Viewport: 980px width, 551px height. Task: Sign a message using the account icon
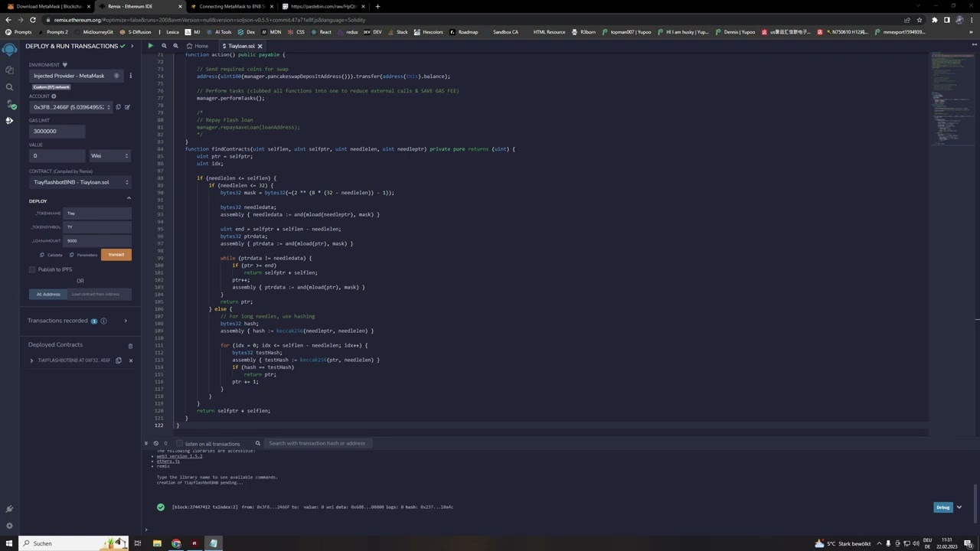[x=127, y=107]
